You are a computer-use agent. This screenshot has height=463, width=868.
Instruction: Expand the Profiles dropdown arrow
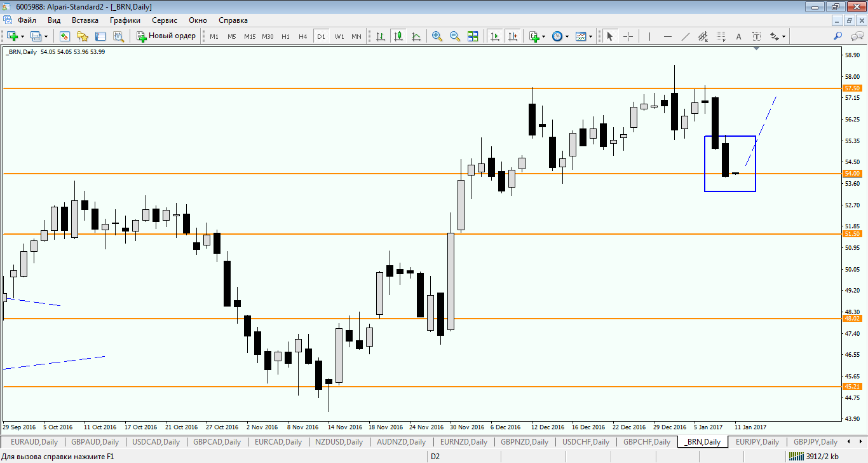tap(46, 36)
